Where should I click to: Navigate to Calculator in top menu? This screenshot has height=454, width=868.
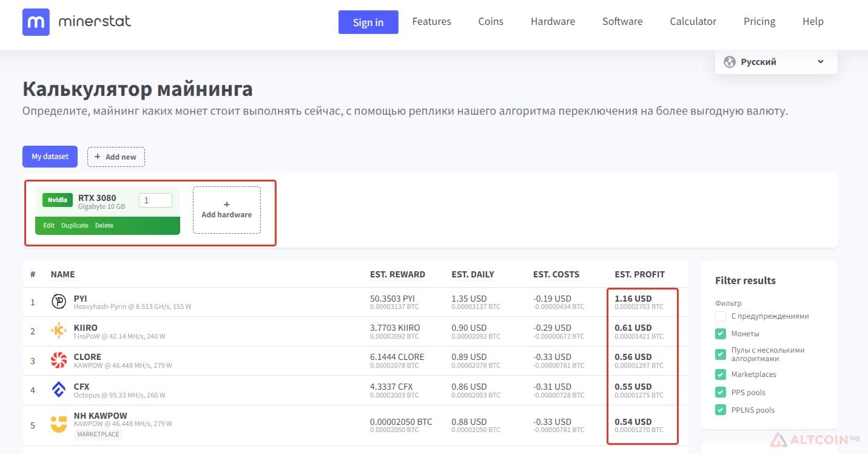point(693,22)
